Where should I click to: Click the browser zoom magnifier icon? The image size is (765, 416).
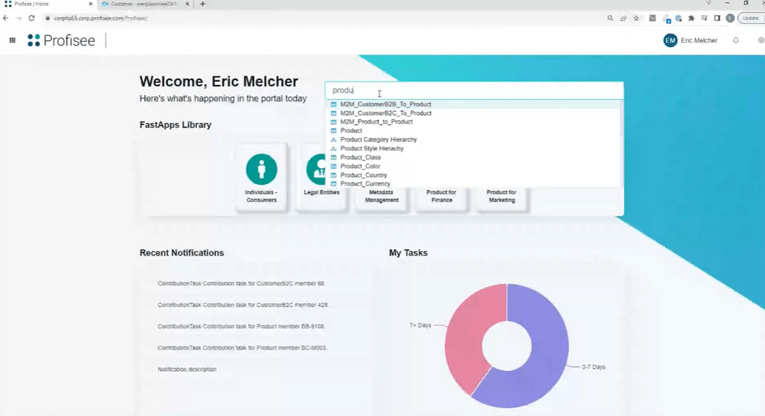tap(610, 18)
